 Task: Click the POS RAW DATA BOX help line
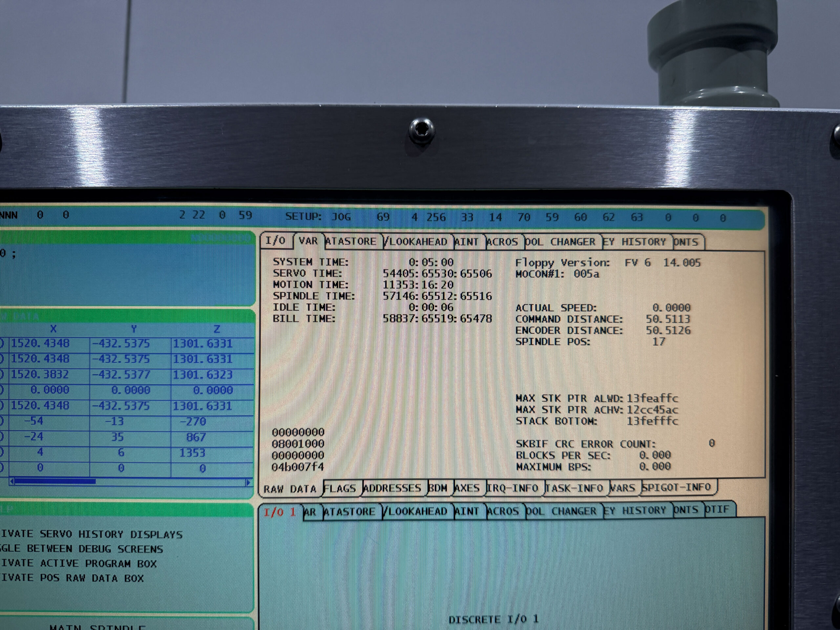pyautogui.click(x=72, y=578)
